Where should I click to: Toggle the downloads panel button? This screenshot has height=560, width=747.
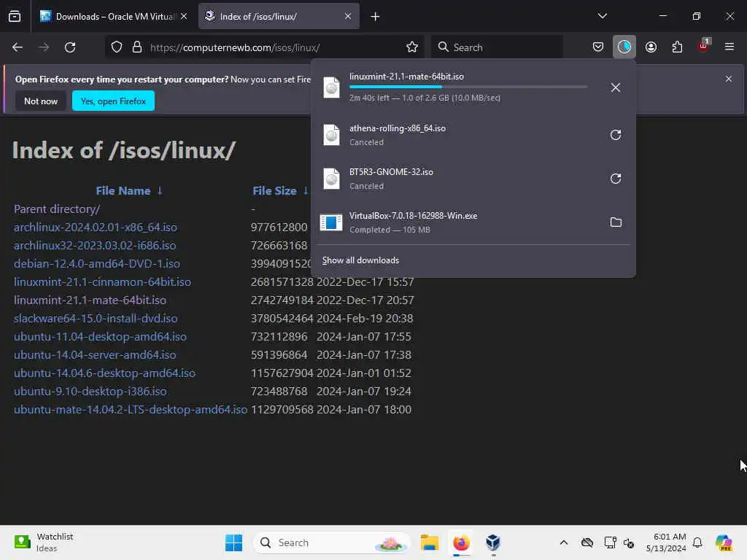624,47
